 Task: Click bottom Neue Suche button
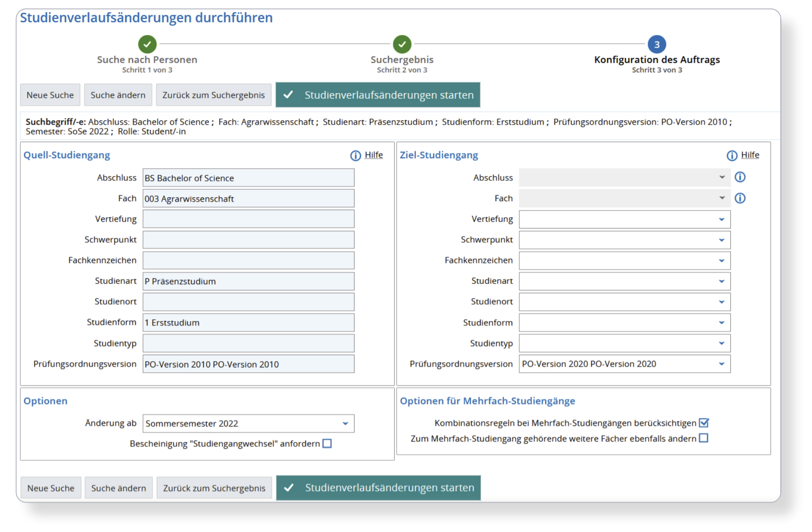(x=51, y=488)
